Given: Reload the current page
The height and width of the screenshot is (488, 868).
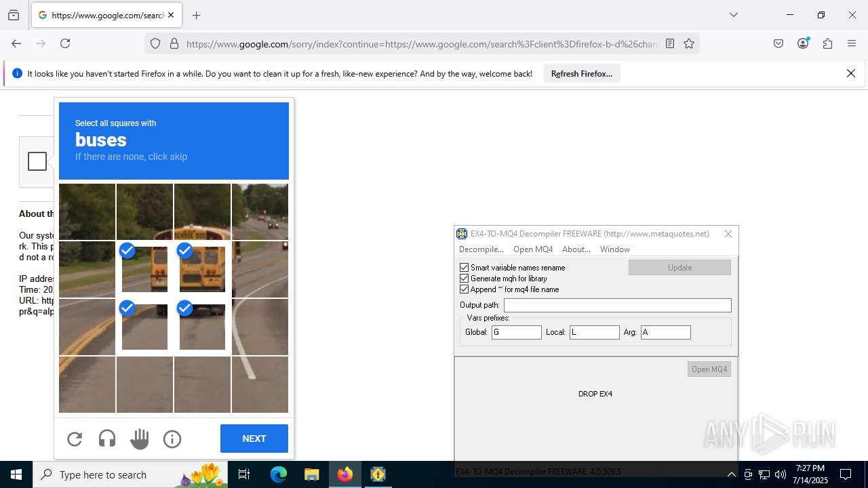Looking at the screenshot, I should [65, 43].
